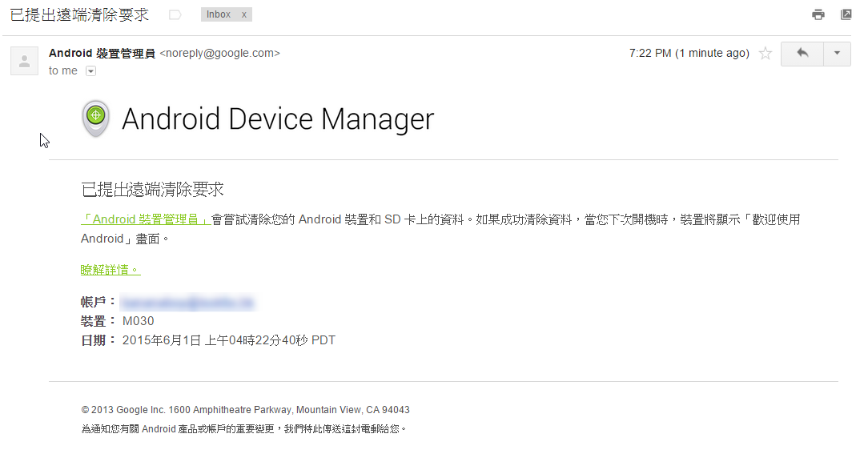Click the sender's profile avatar
The height and width of the screenshot is (466, 868).
pos(24,61)
